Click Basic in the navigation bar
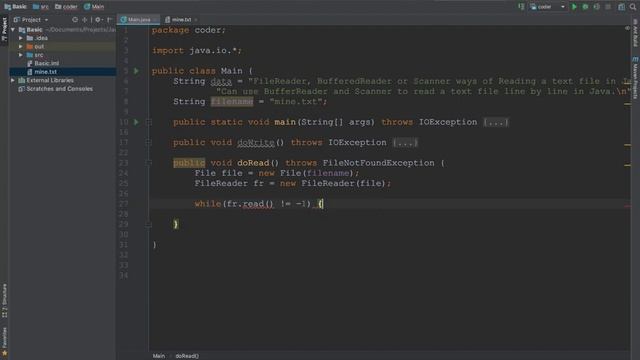Screen dimensions: 640x360 pos(15,7)
